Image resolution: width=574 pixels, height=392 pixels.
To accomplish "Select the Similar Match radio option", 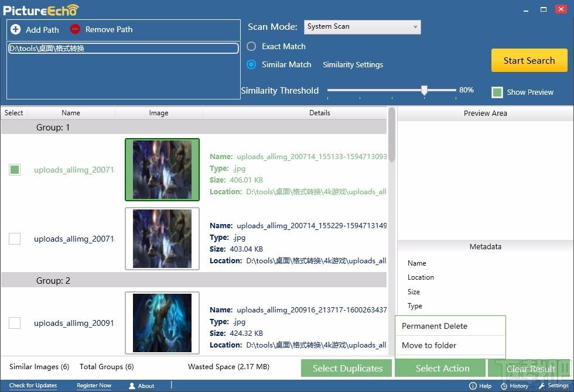I will coord(251,64).
